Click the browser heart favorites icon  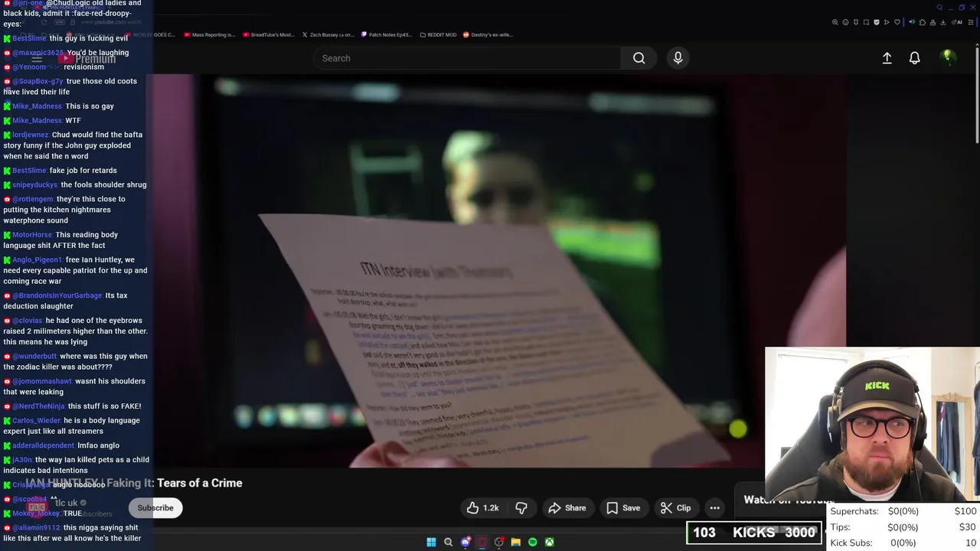pos(897,22)
